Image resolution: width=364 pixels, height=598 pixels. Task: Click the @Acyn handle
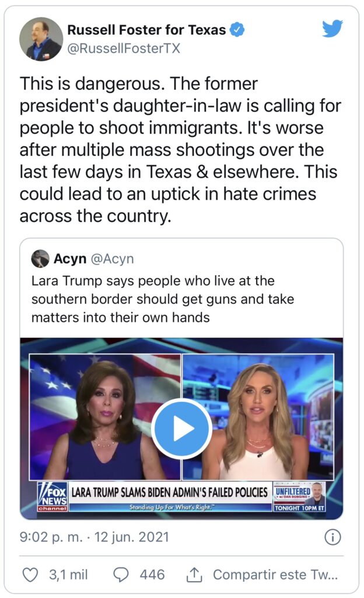coord(113,259)
